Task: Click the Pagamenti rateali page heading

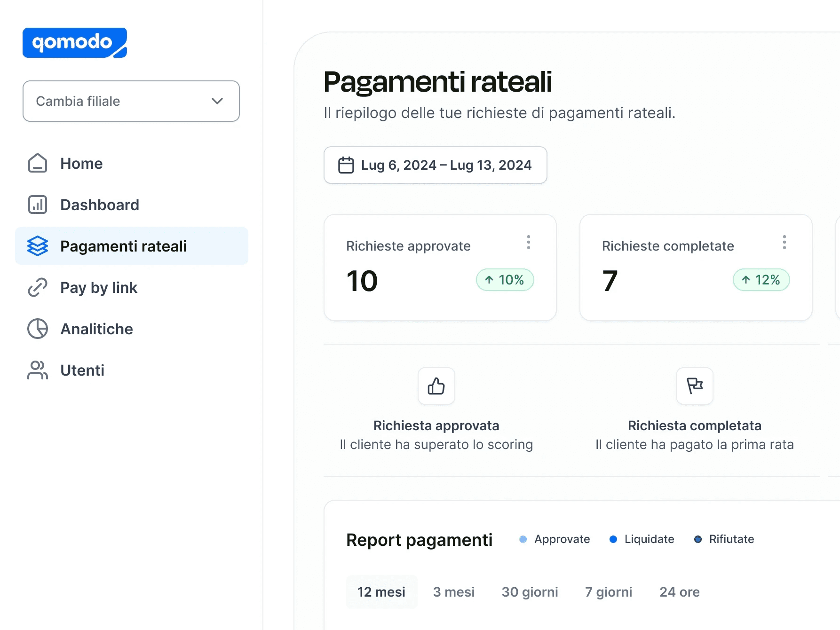Action: click(x=438, y=82)
